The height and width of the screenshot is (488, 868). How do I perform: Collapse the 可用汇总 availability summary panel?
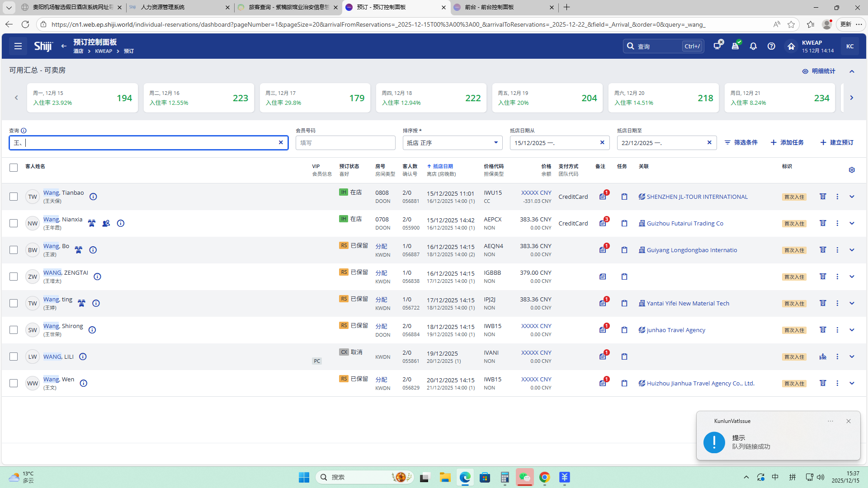click(852, 71)
